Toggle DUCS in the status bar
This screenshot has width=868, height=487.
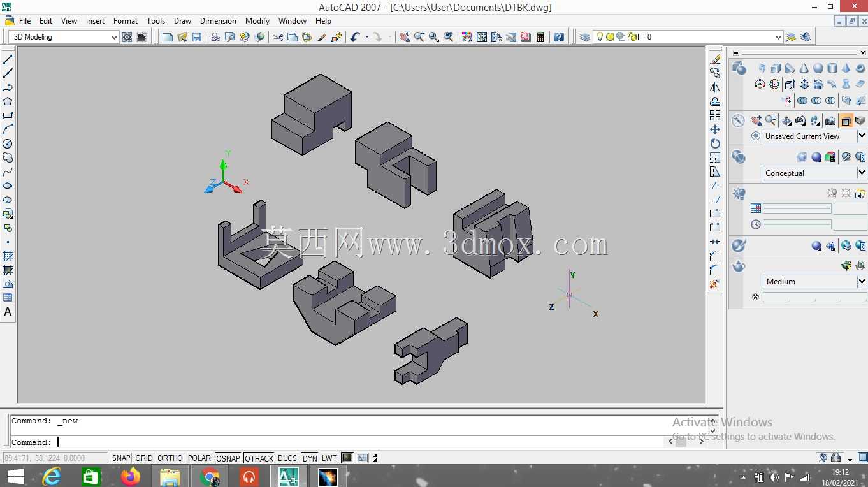click(x=287, y=458)
